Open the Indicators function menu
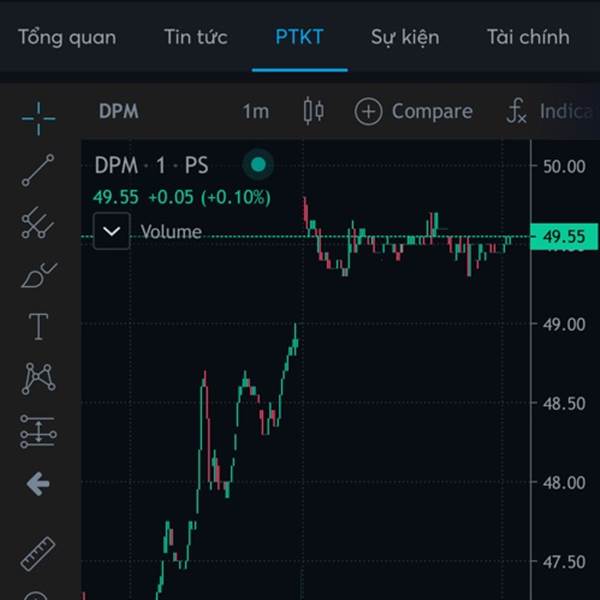 tap(550, 111)
